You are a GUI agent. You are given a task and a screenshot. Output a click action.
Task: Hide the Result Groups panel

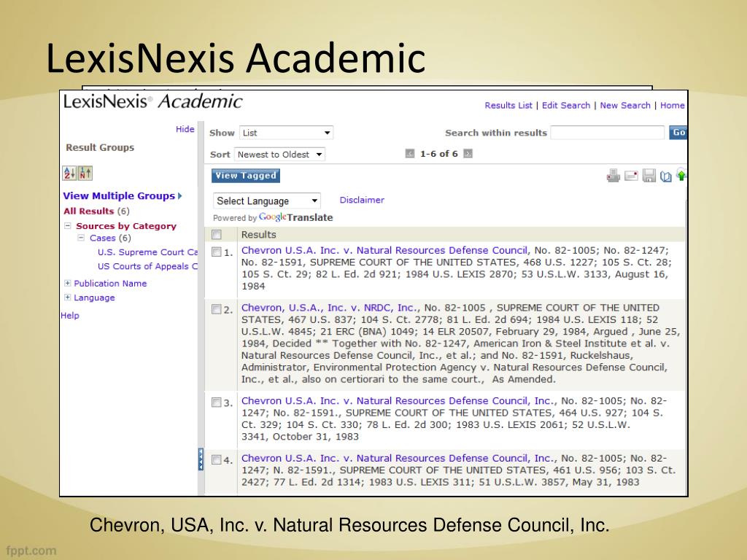click(185, 129)
